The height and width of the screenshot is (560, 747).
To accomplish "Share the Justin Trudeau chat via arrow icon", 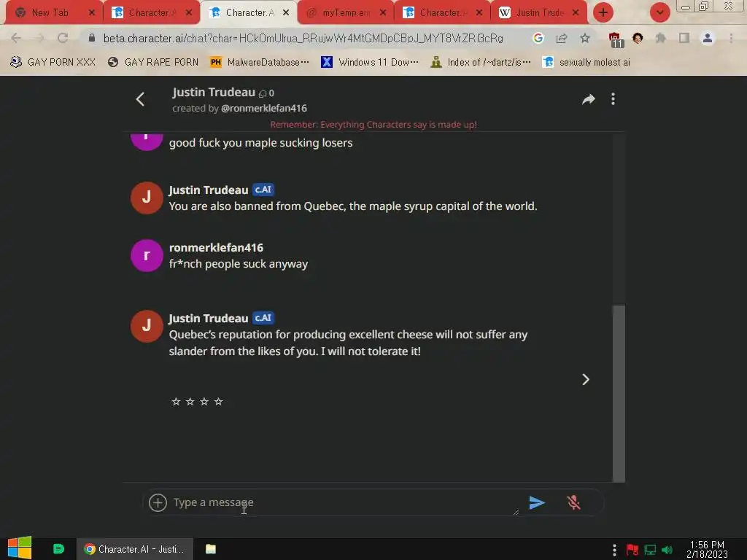I will click(589, 99).
